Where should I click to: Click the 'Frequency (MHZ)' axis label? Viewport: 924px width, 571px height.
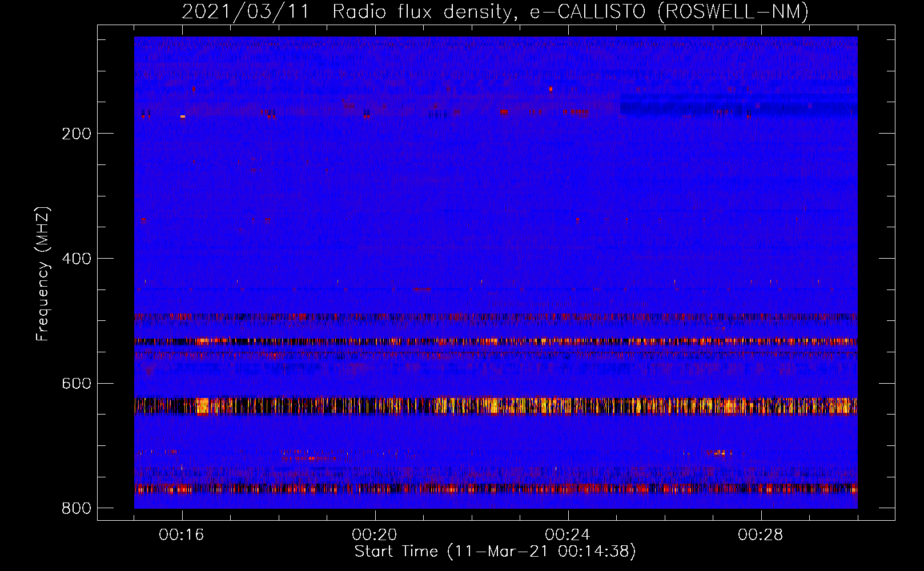coord(43,274)
